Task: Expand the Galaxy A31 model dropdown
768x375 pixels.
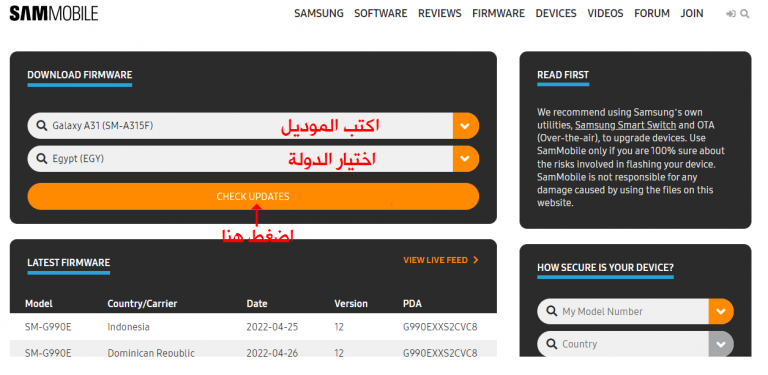Action: pos(466,126)
